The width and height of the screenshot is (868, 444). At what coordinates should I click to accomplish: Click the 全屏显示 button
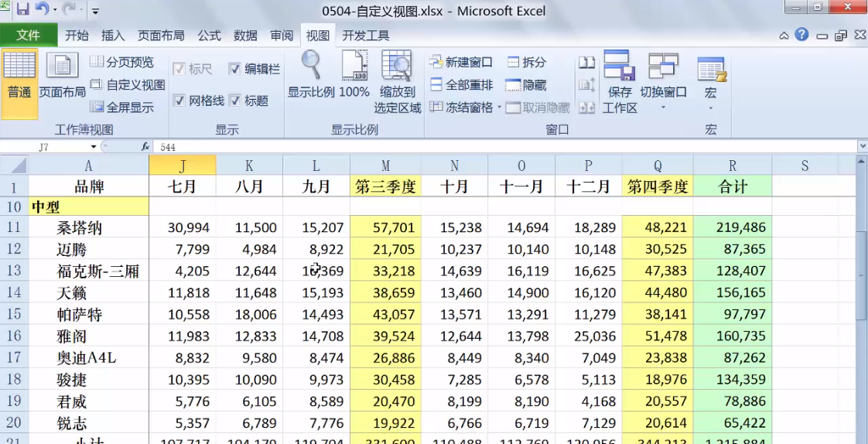(122, 108)
